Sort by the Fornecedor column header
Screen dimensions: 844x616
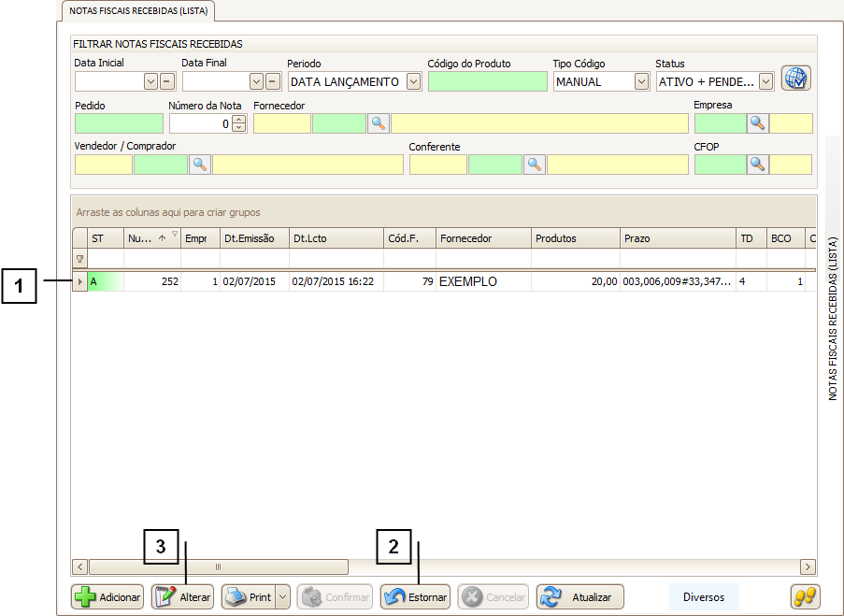point(483,238)
